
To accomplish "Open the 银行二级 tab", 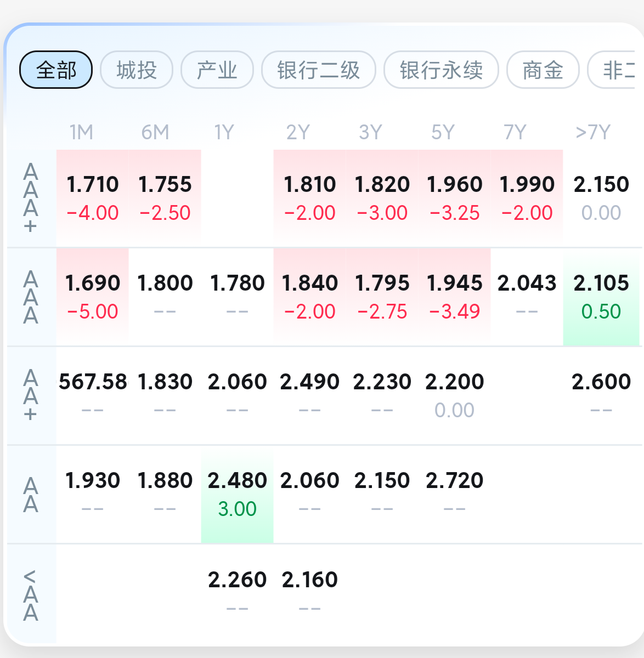I will tap(319, 70).
